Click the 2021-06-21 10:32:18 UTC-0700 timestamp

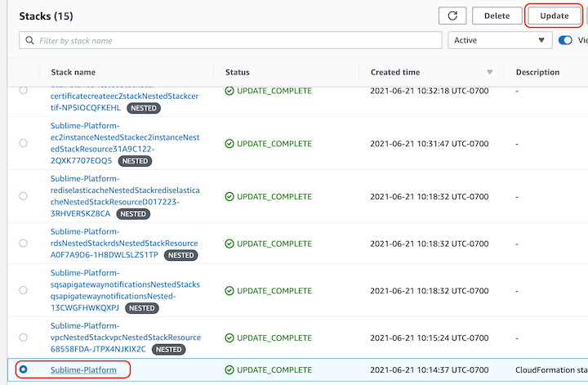click(430, 91)
